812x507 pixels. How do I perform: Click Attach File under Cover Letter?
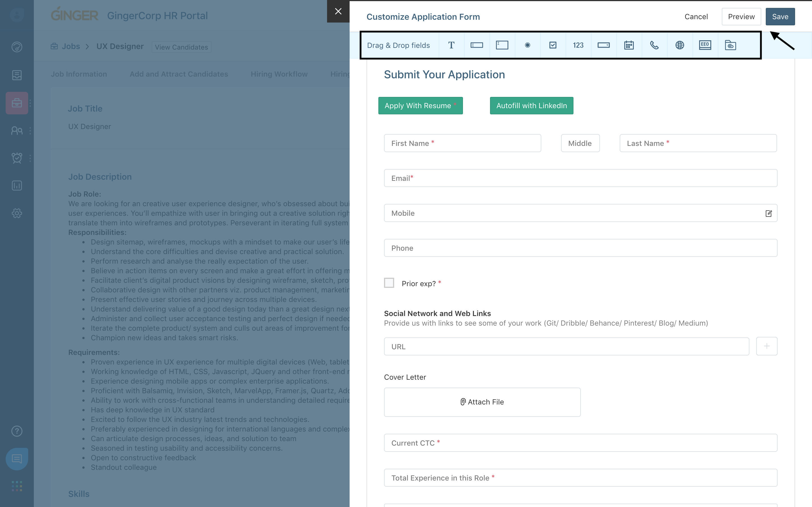(x=482, y=402)
